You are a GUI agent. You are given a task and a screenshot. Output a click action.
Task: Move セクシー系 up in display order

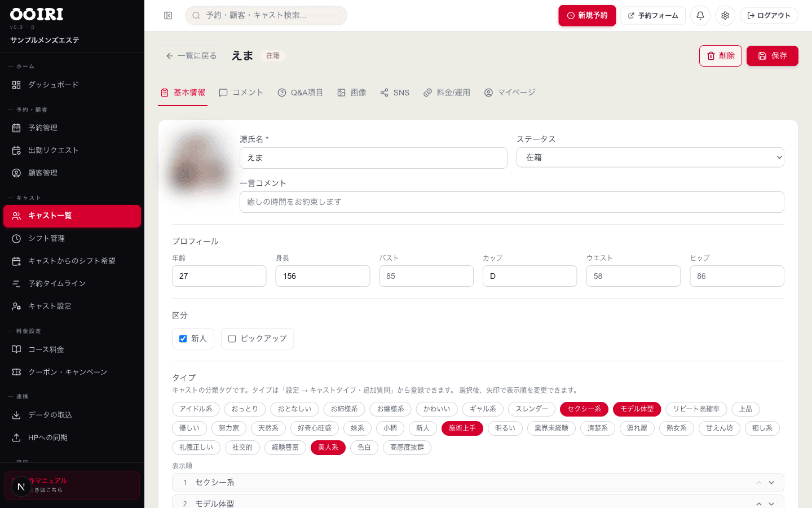coord(759,483)
